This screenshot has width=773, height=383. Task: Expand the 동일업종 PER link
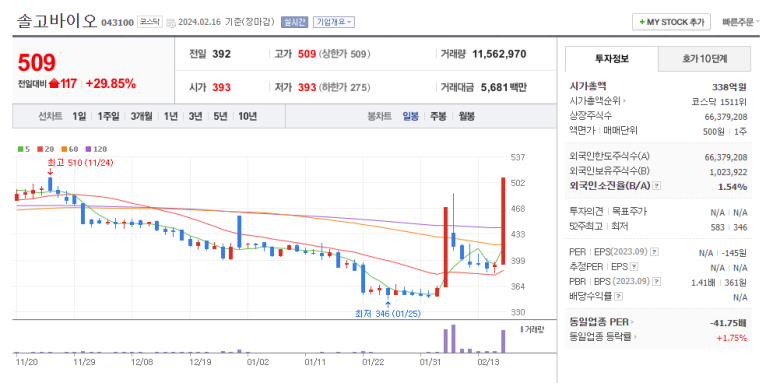(x=632, y=322)
